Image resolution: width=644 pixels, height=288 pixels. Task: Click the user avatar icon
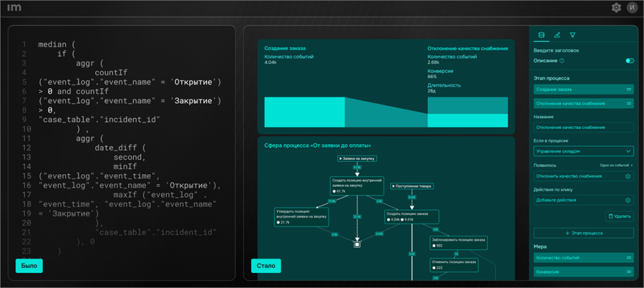pyautogui.click(x=631, y=8)
